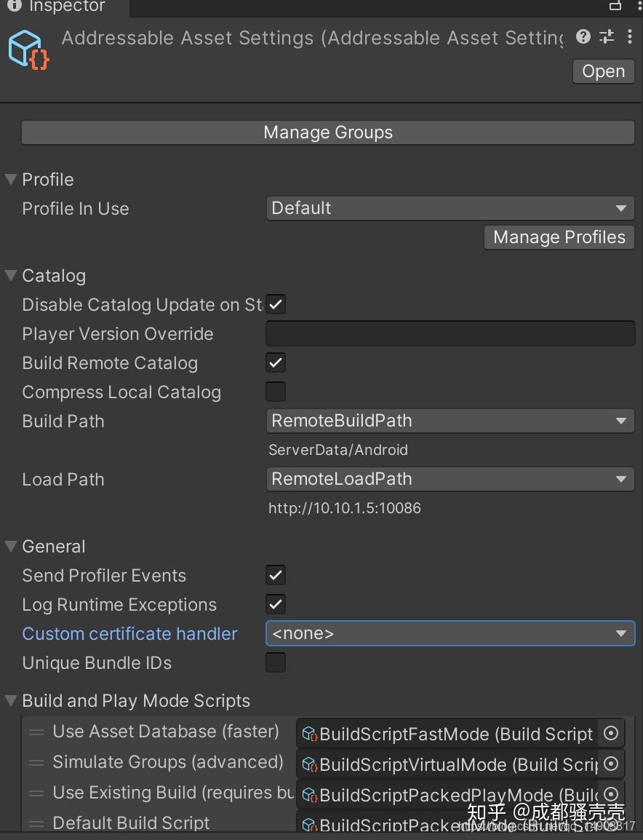Click the Open button

(x=603, y=71)
